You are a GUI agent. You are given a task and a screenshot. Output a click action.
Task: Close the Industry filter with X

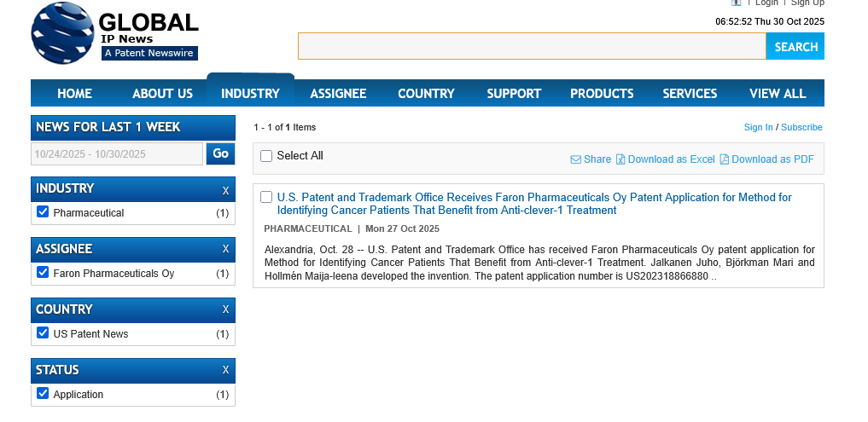[x=225, y=190]
